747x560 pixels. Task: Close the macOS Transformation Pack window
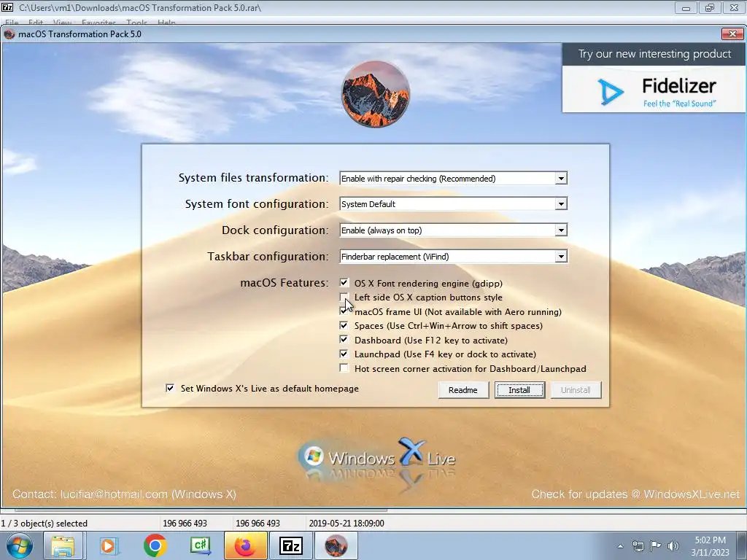pyautogui.click(x=732, y=34)
